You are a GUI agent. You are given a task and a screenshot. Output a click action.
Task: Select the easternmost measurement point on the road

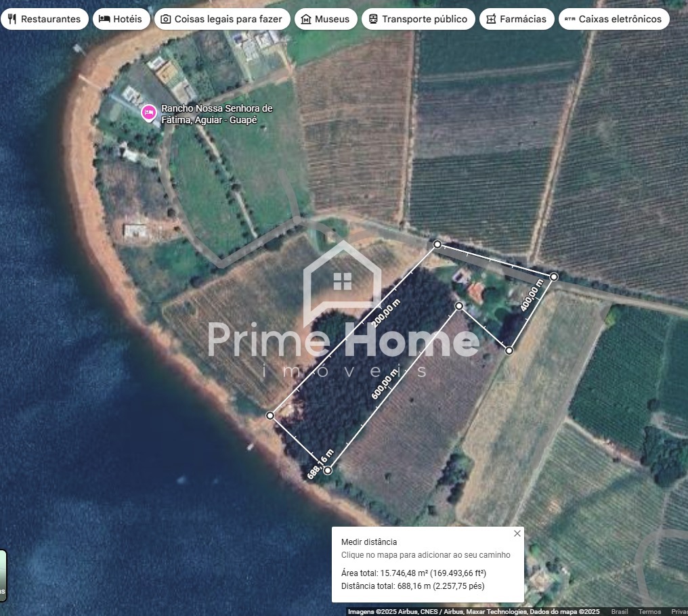tap(554, 277)
